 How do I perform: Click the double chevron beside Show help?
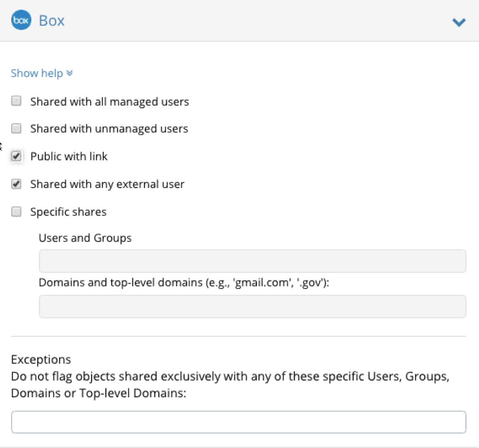tap(69, 73)
